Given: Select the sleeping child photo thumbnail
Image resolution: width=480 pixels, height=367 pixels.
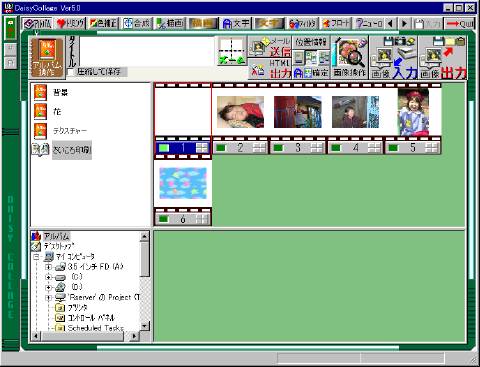Looking at the screenshot, I should (x=240, y=112).
